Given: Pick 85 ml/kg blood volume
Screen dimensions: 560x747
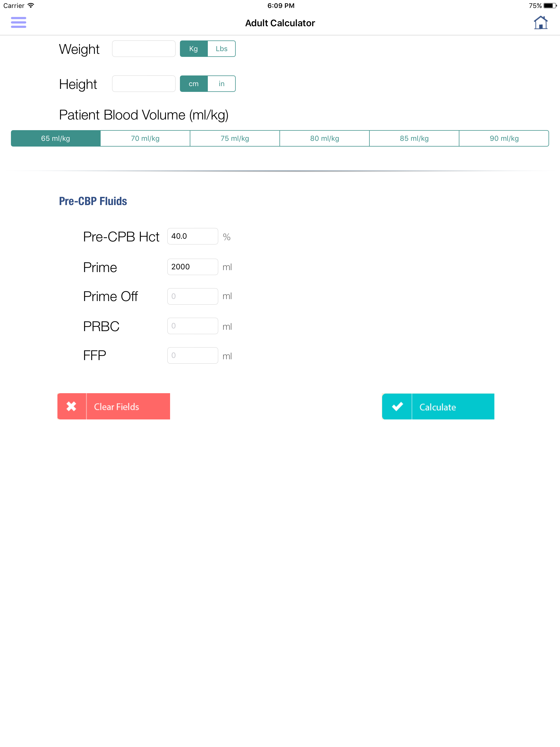Looking at the screenshot, I should click(414, 138).
